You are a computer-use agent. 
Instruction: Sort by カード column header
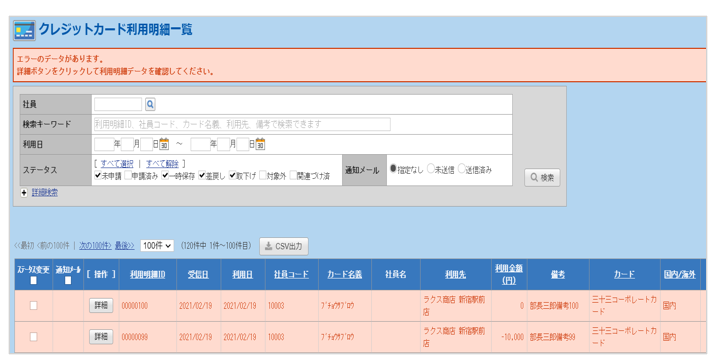click(624, 275)
